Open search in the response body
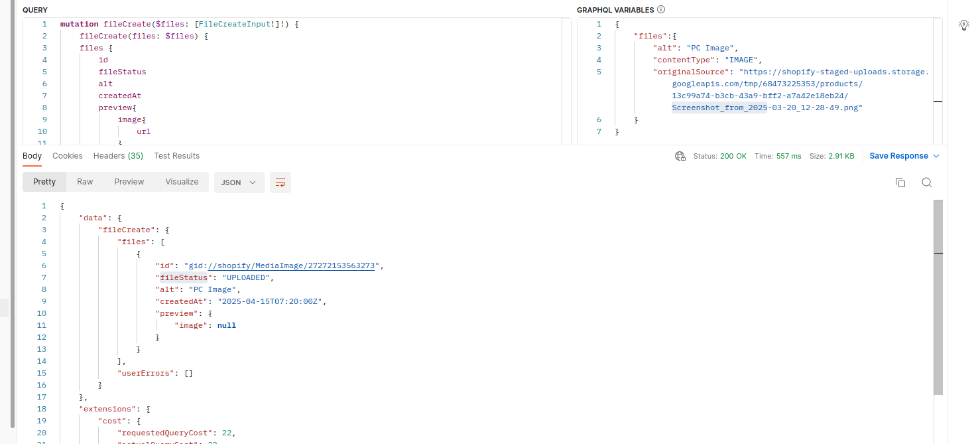The image size is (980, 444). [927, 183]
